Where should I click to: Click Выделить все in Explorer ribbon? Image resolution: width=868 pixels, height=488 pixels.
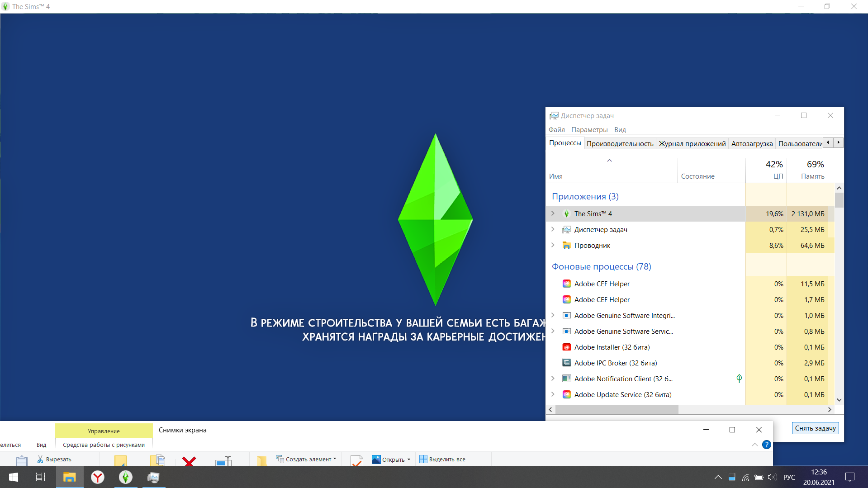point(442,459)
